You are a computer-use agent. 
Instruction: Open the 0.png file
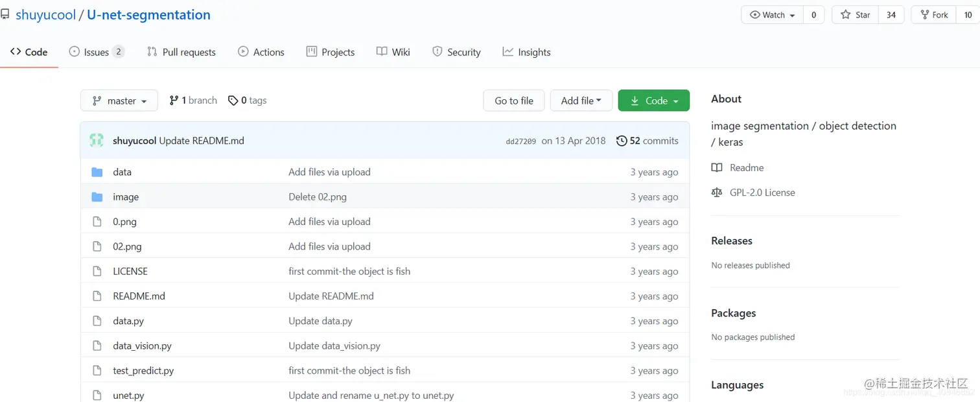124,222
